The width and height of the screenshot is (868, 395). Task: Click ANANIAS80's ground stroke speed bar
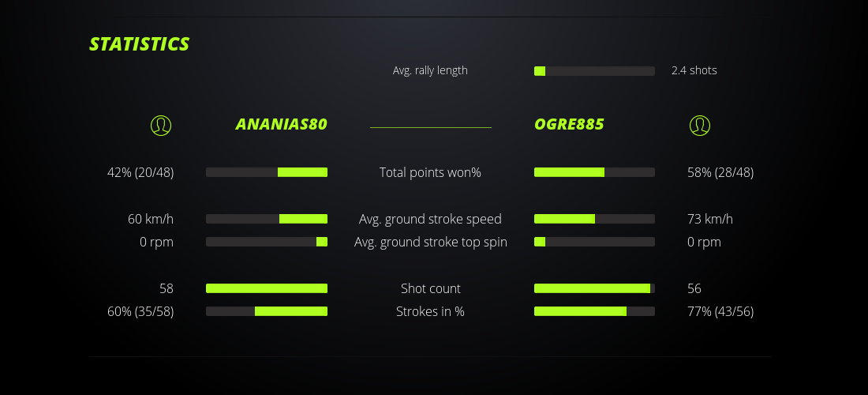click(x=267, y=219)
